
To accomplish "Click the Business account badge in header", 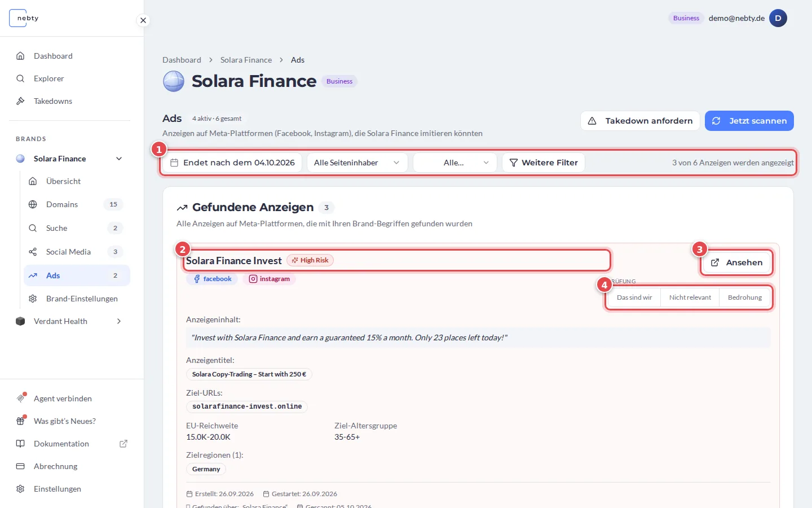I will [686, 18].
